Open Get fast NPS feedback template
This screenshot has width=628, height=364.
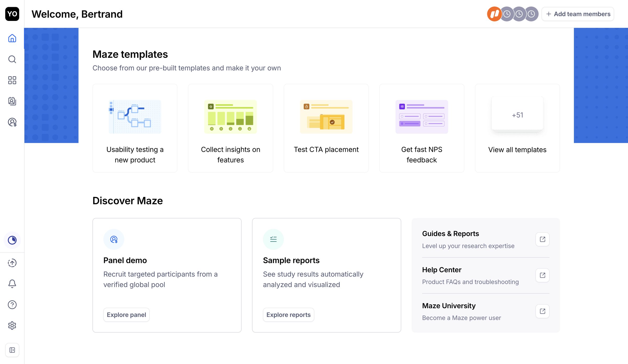pyautogui.click(x=422, y=128)
